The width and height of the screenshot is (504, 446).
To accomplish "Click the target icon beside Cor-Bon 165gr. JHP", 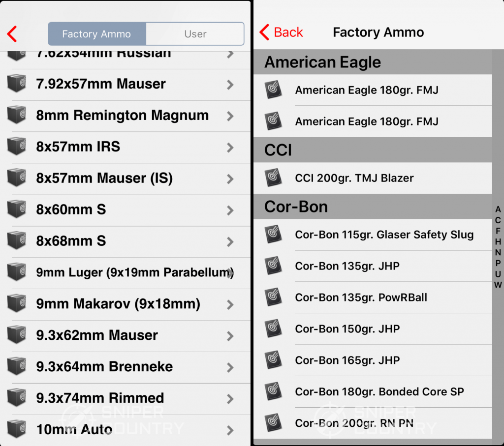I will [273, 360].
